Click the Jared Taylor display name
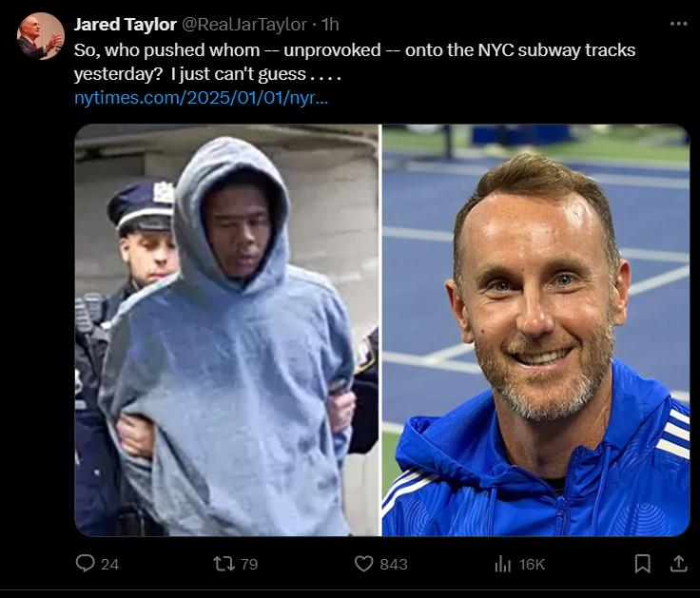Image resolution: width=700 pixels, height=598 pixels. (x=126, y=25)
